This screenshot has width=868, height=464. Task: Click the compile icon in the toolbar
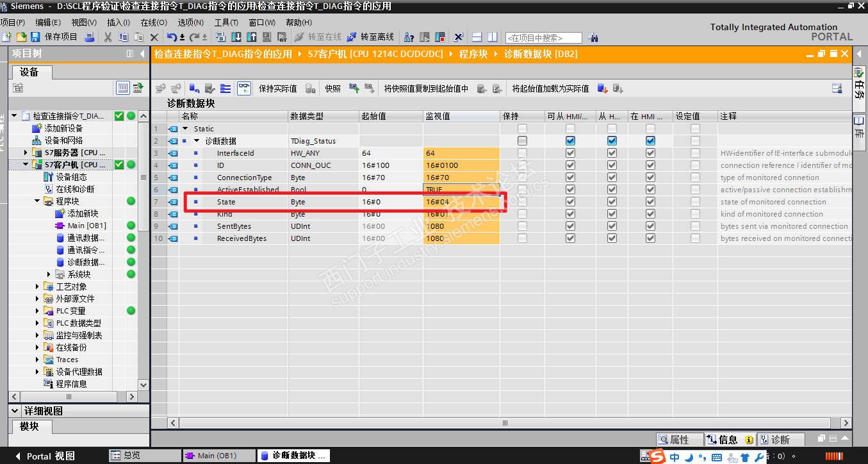[x=221, y=37]
